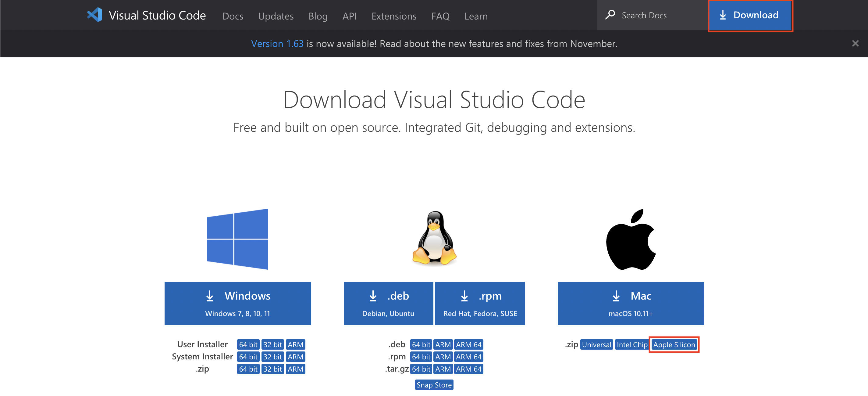This screenshot has width=868, height=396.
Task: Open the Version 1.63 release link
Action: coord(277,44)
